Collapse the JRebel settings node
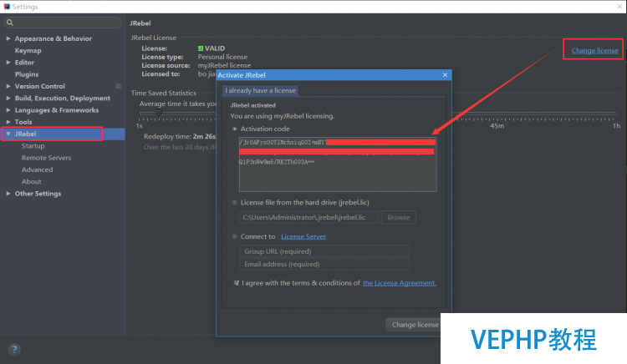The width and height of the screenshot is (627, 364). 8,134
